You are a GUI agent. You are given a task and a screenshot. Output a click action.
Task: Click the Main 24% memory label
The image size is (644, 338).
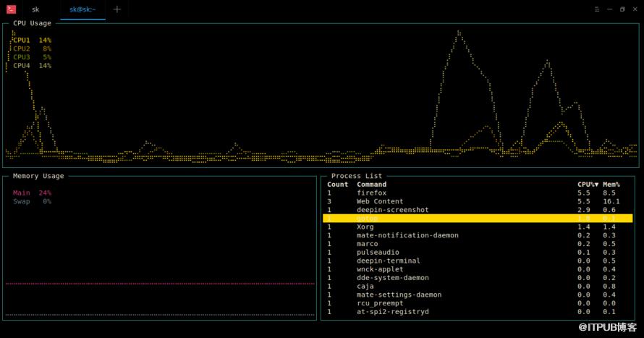pos(32,193)
